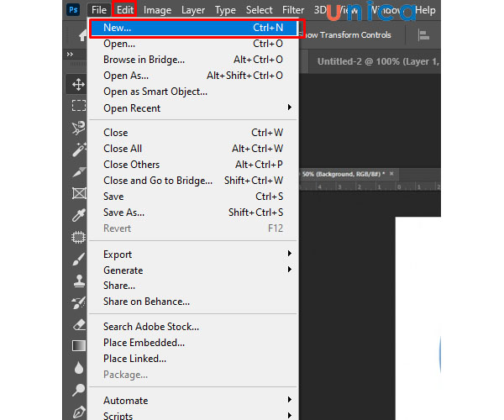
Task: Click the align left edges icon in options bar
Action: tap(423, 35)
